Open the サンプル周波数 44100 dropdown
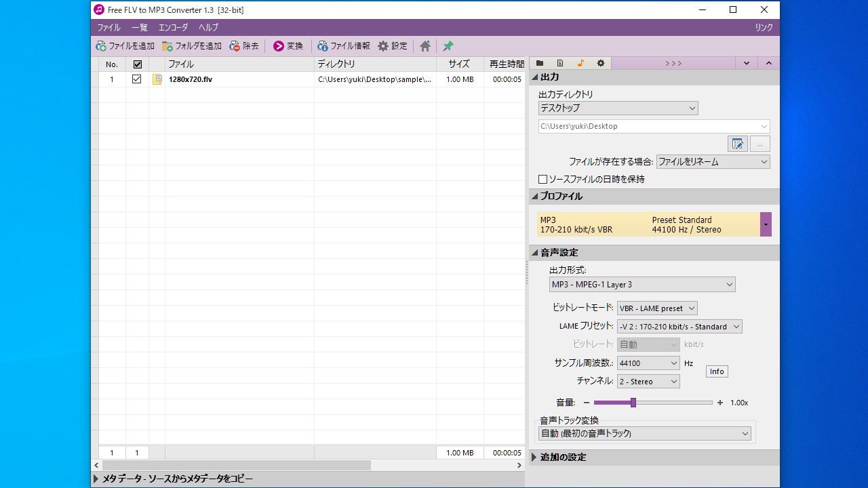The width and height of the screenshot is (868, 488). 648,363
